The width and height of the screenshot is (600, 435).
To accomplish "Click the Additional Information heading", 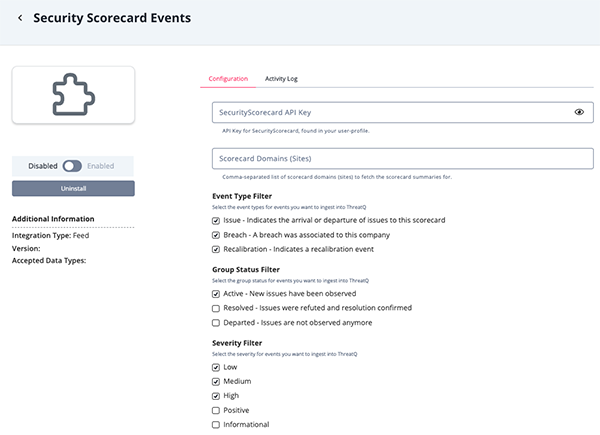I will [53, 219].
